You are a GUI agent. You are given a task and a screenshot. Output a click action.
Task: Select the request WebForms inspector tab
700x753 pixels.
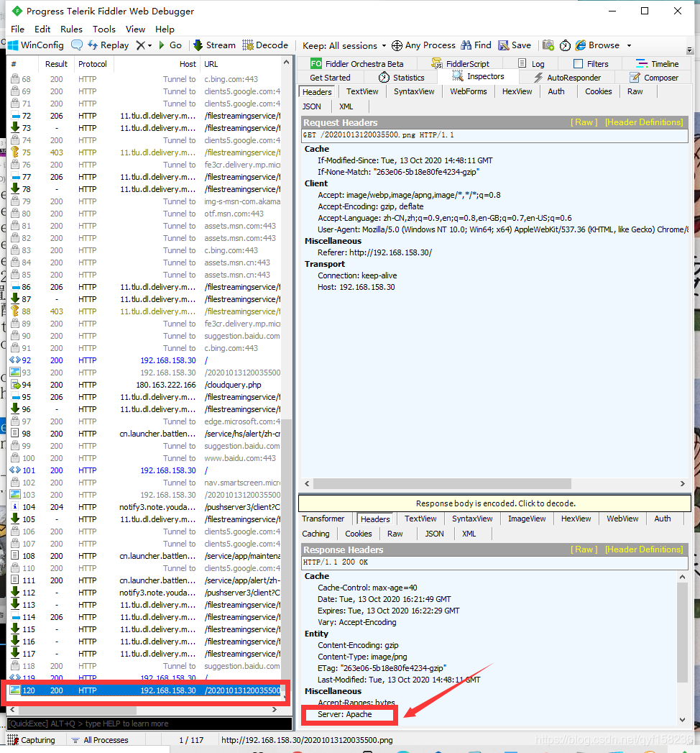click(469, 91)
